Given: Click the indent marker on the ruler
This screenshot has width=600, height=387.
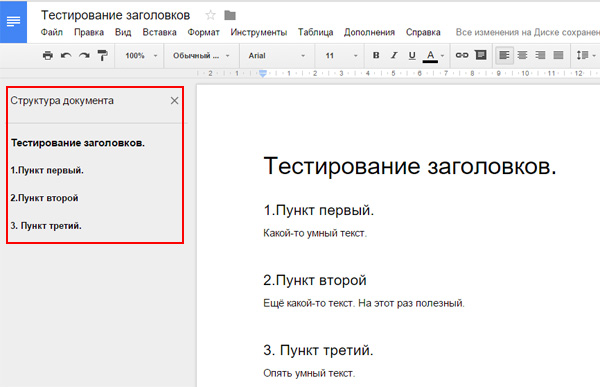Looking at the screenshot, I should point(262,73).
